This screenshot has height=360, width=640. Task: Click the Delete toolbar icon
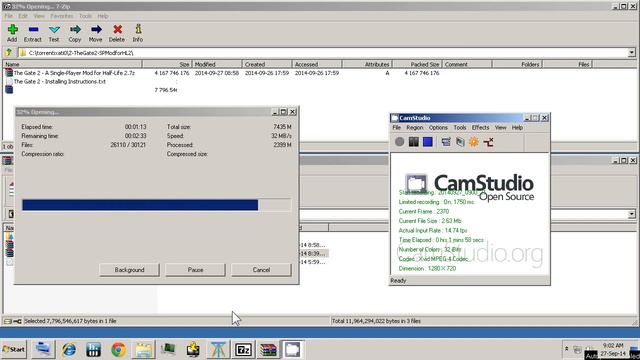117,33
